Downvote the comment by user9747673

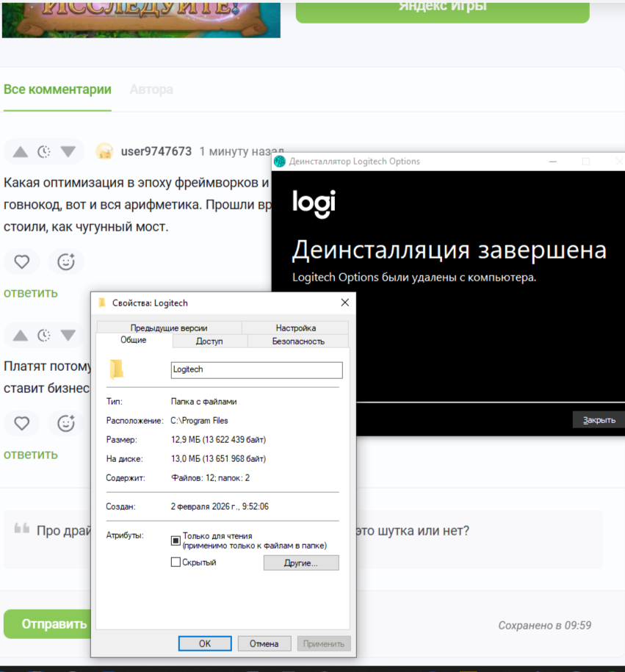point(68,152)
